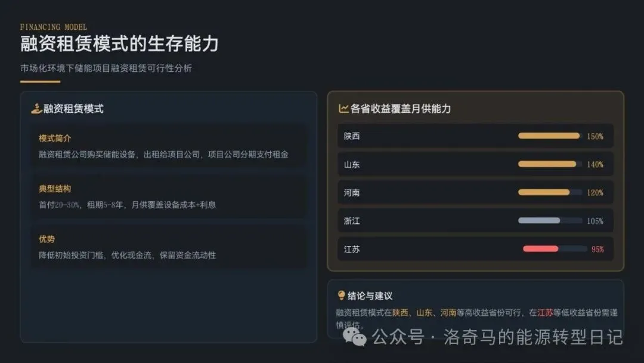The image size is (644, 363).
Task: Click the hand-coin icon beside 融资租赁模式
Action: (36, 109)
